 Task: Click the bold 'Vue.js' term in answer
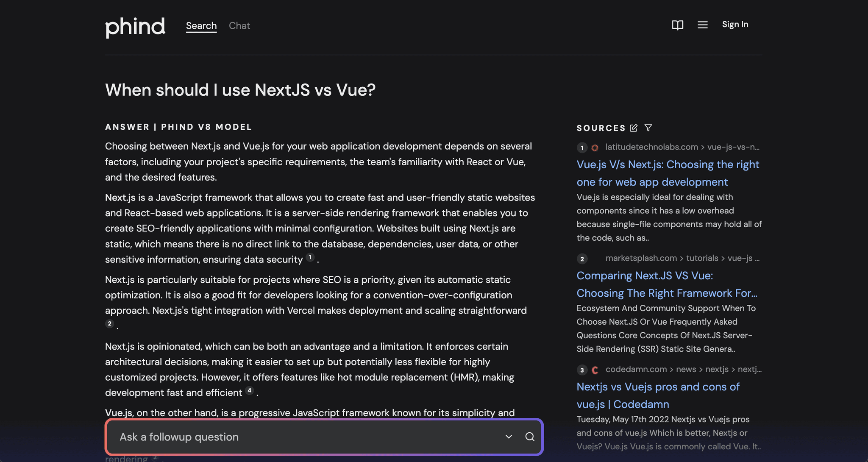(x=119, y=413)
